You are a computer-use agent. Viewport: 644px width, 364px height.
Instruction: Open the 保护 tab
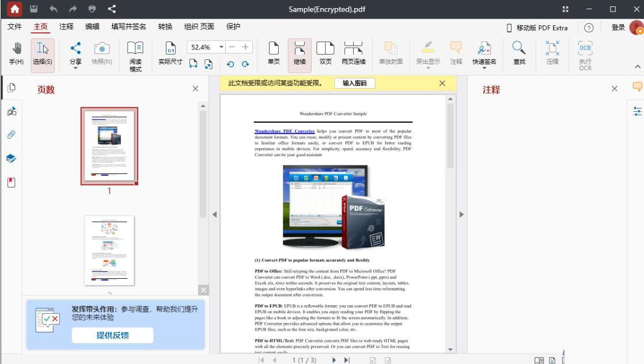click(233, 26)
